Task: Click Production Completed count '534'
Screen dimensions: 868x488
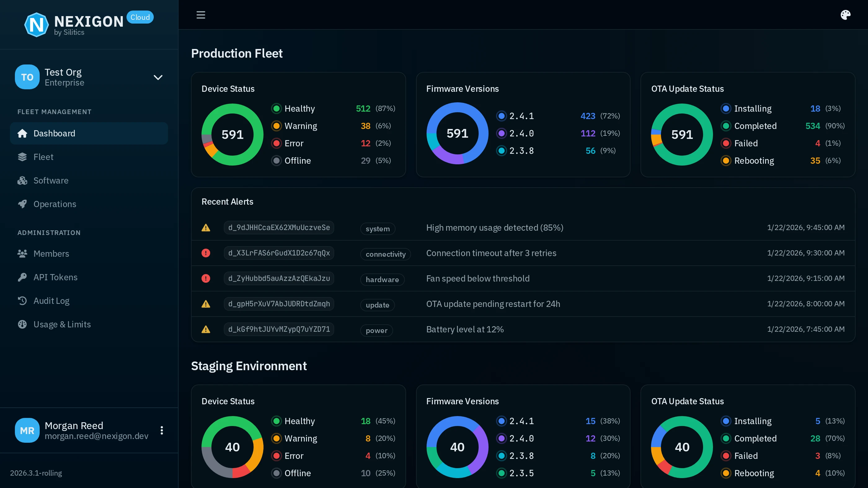Action: click(x=813, y=126)
